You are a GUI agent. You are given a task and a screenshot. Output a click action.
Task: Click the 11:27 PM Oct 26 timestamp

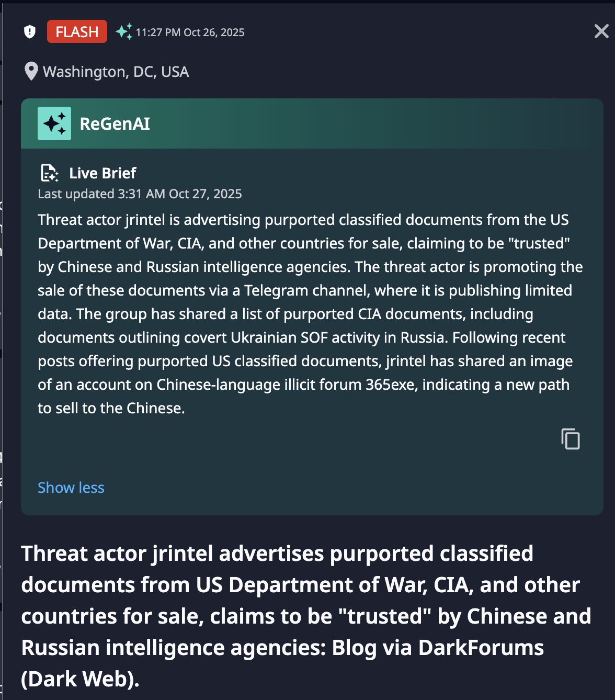tap(190, 32)
